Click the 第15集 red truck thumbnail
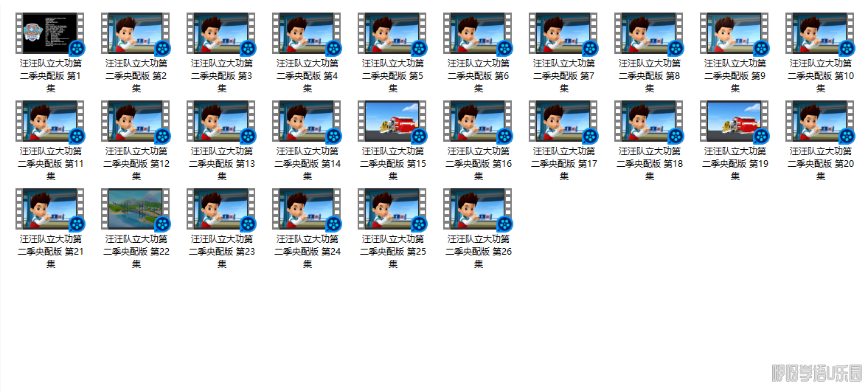The image size is (868, 392). pyautogui.click(x=392, y=122)
